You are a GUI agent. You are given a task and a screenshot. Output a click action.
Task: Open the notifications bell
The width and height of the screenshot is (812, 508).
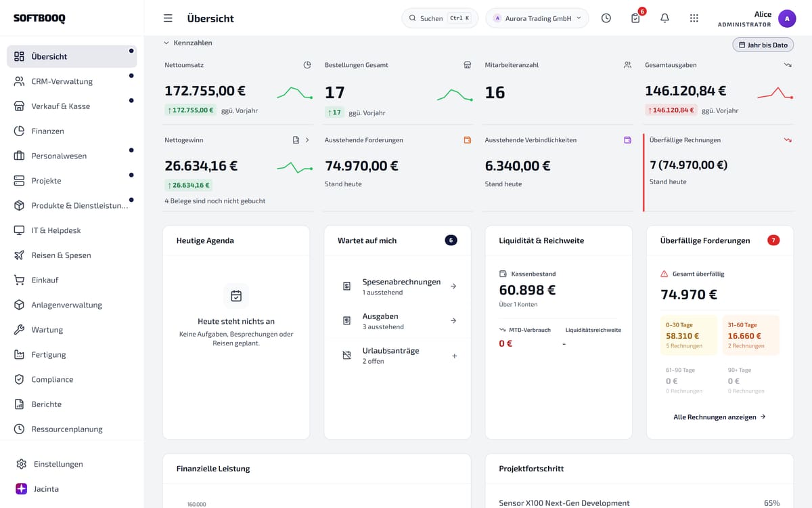(x=664, y=18)
